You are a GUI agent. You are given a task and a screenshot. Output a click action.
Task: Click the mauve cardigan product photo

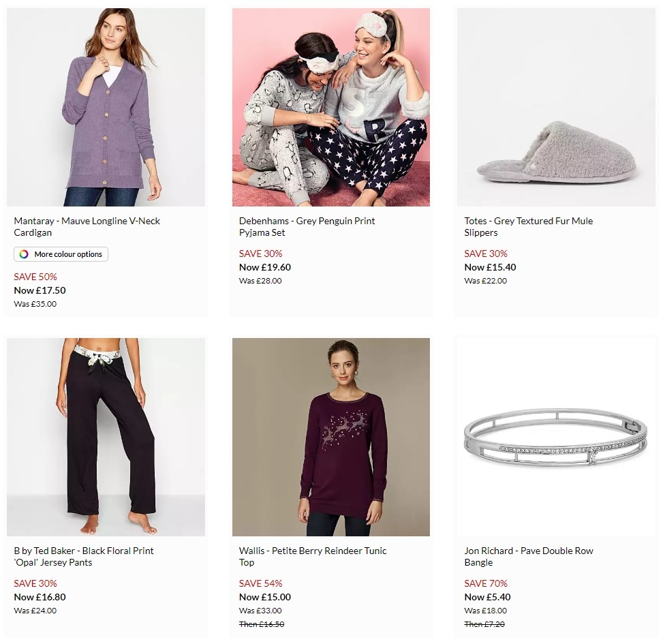106,106
